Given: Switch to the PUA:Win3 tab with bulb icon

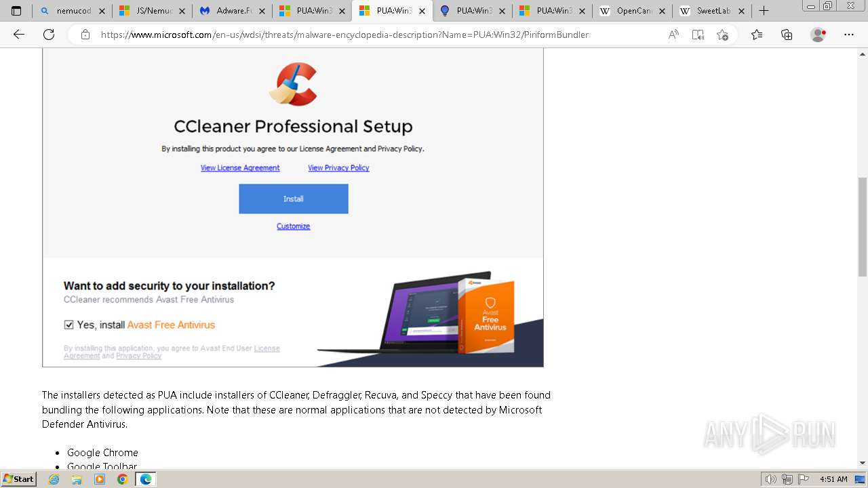Looking at the screenshot, I should coord(472,11).
